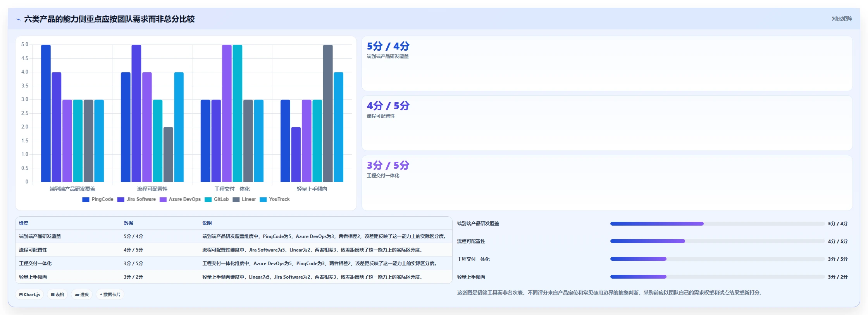Click the 端到端产品研发覆盖 progress bar

[717, 224]
